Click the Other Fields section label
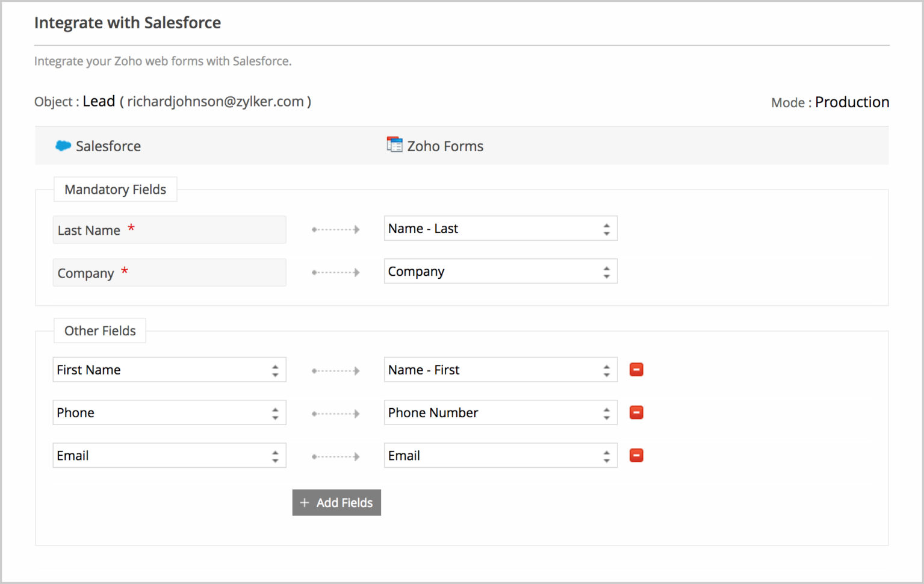The image size is (924, 584). click(99, 330)
